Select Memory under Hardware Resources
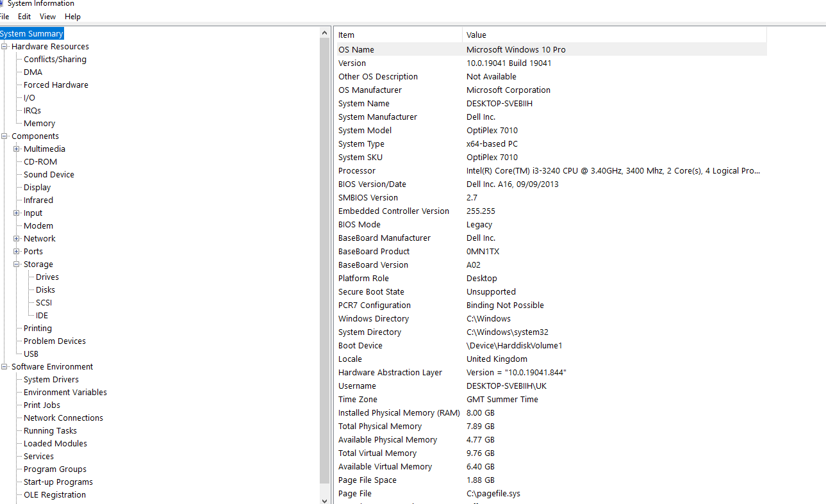The image size is (826, 504). (39, 124)
